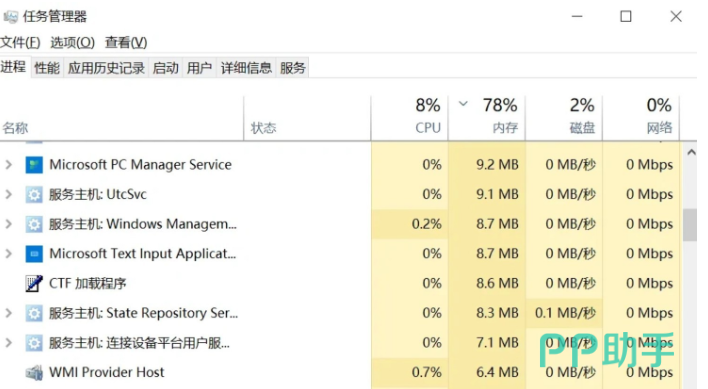The image size is (708, 389).
Task: Expand the Microsoft Text Input Application row
Action: click(x=9, y=254)
